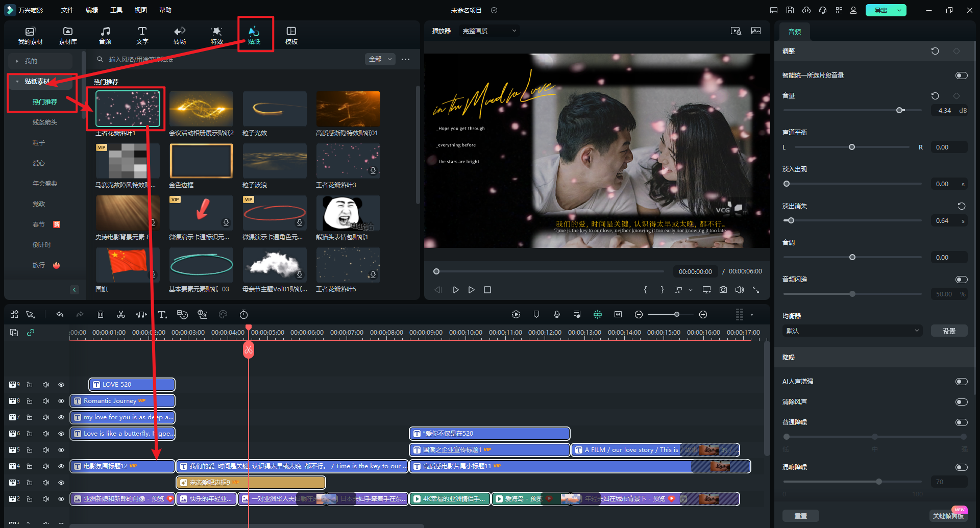Image resolution: width=980 pixels, height=528 pixels.
Task: Click the voiceover microphone icon
Action: tap(556, 314)
